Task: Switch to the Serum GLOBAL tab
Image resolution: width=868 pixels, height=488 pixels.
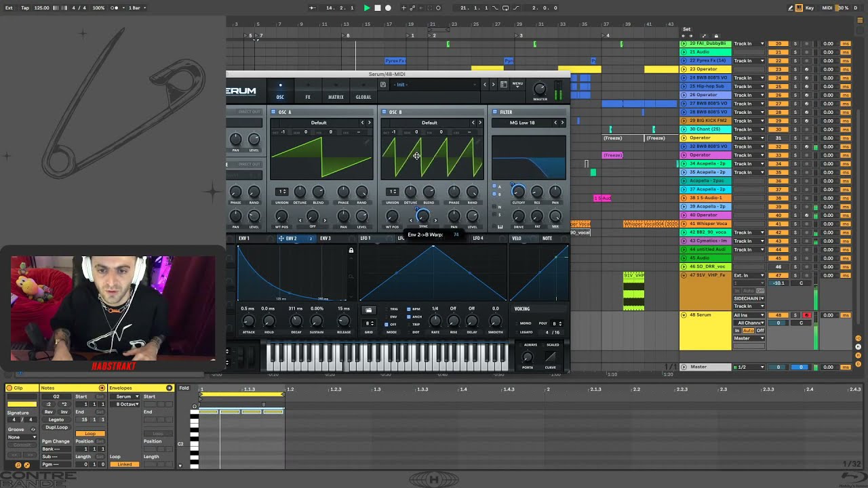Action: pyautogui.click(x=363, y=97)
